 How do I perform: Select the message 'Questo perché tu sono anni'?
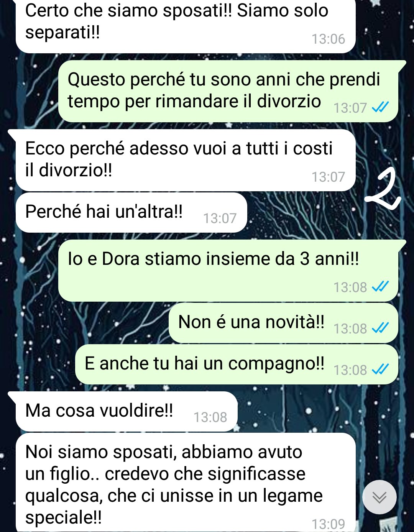pos(228,91)
